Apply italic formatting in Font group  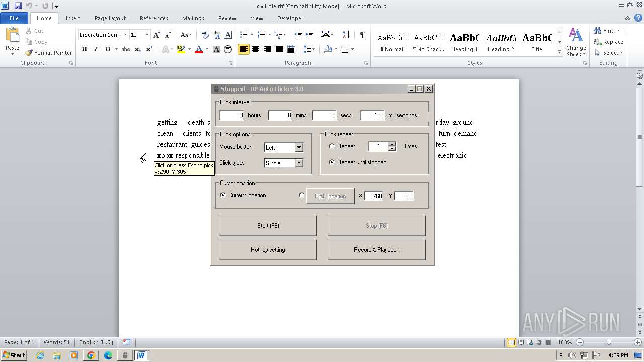click(x=96, y=49)
